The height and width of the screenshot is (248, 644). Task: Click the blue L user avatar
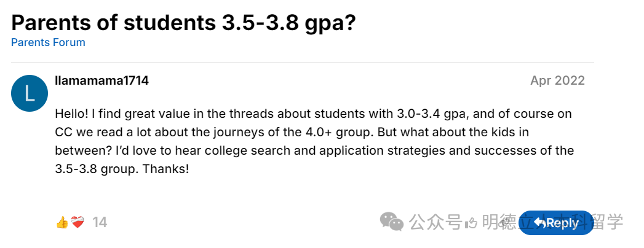(30, 94)
